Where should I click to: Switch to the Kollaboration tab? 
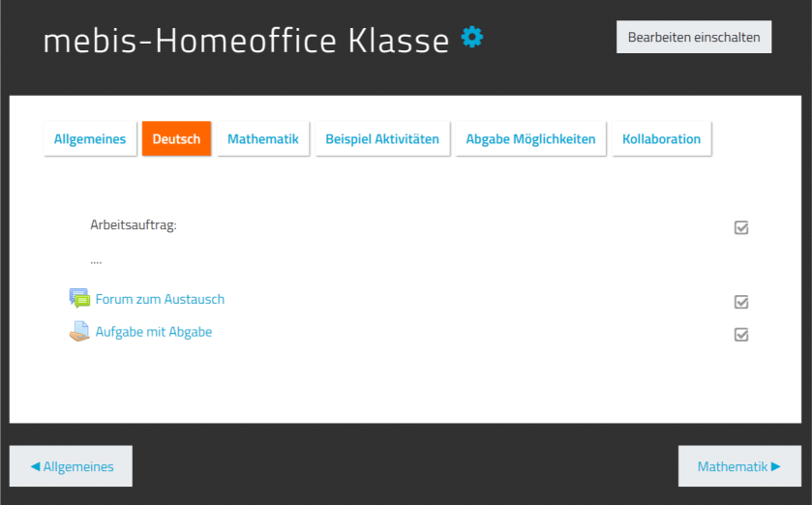662,139
